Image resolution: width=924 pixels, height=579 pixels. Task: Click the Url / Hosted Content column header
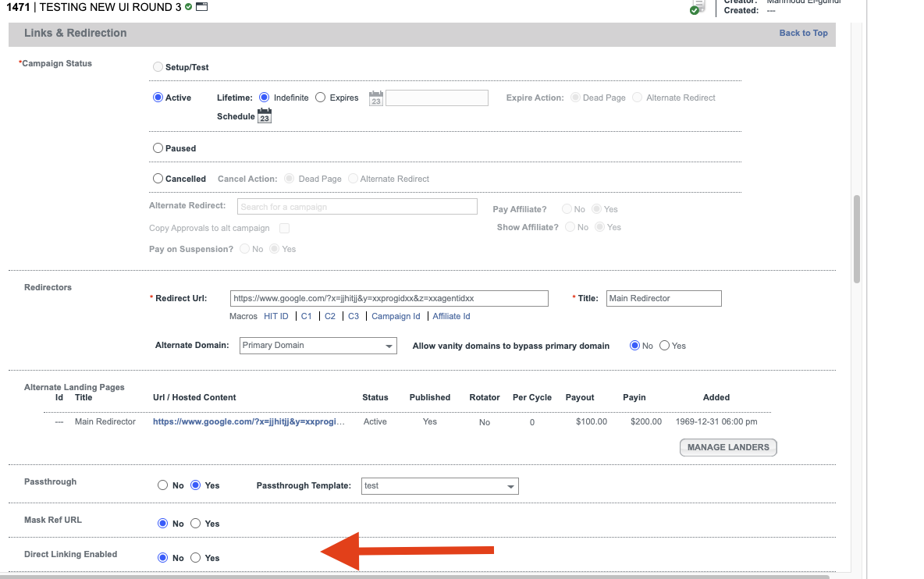point(194,398)
